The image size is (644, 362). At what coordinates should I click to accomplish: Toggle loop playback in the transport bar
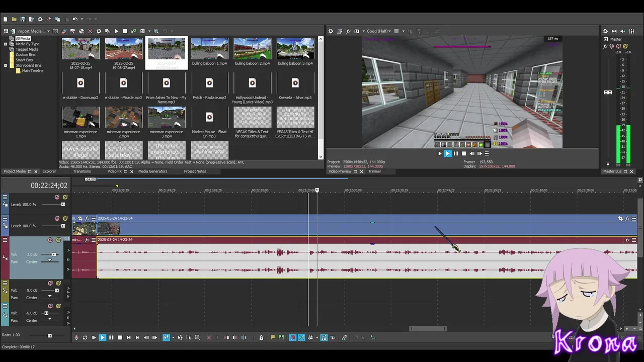click(85, 337)
